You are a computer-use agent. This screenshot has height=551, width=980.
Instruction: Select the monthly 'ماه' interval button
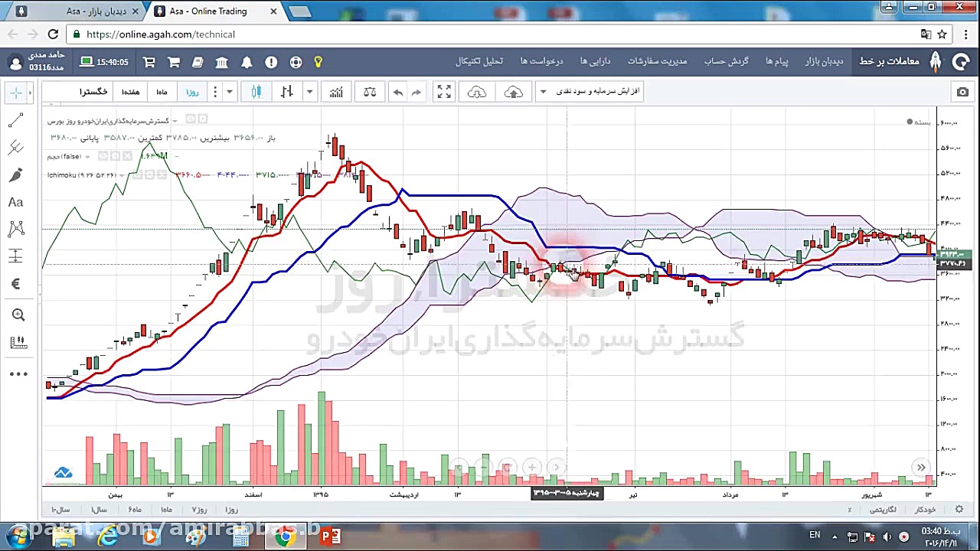(162, 92)
